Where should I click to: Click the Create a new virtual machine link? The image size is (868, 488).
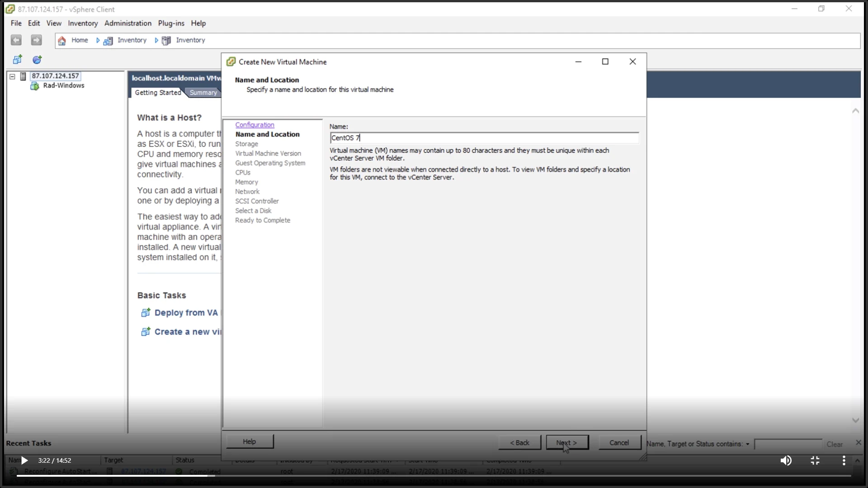(188, 332)
